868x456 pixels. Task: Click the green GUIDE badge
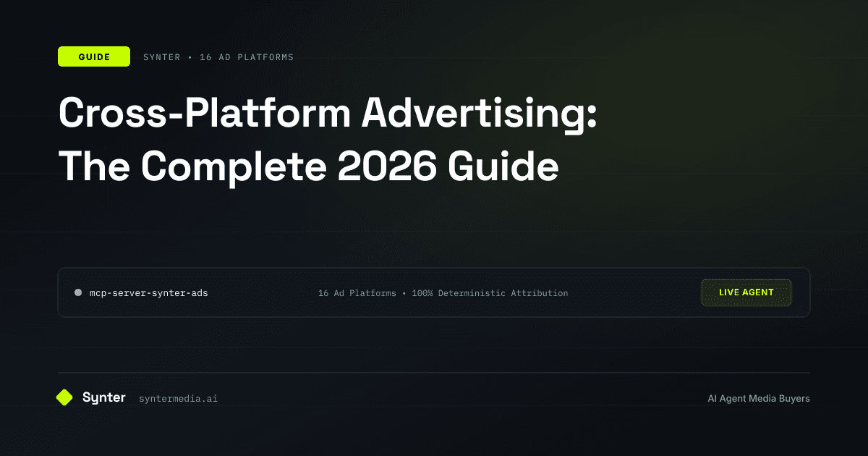[94, 56]
